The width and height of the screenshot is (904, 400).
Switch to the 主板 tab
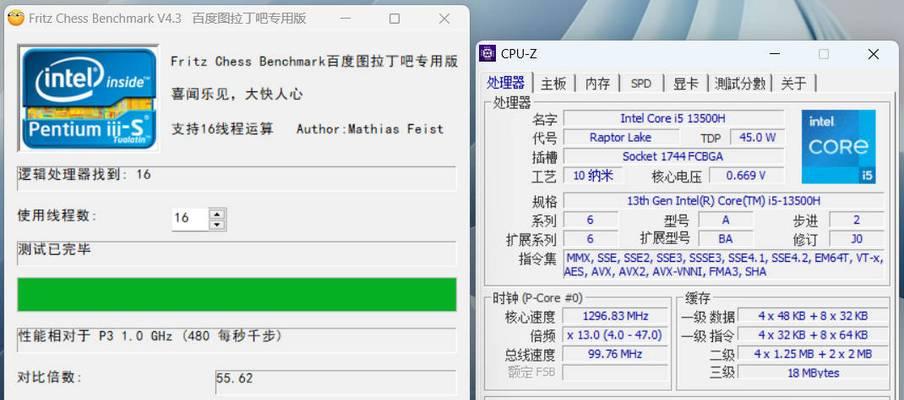553,84
